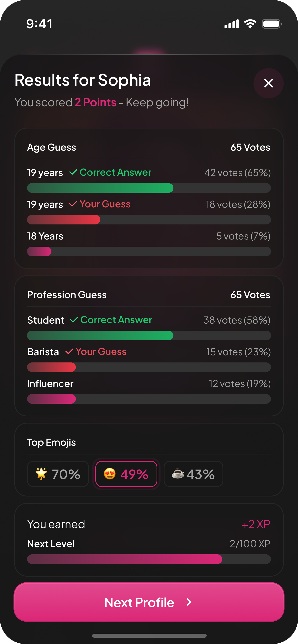Tap the Profession Guess section header
The width and height of the screenshot is (298, 644).
[x=67, y=295]
